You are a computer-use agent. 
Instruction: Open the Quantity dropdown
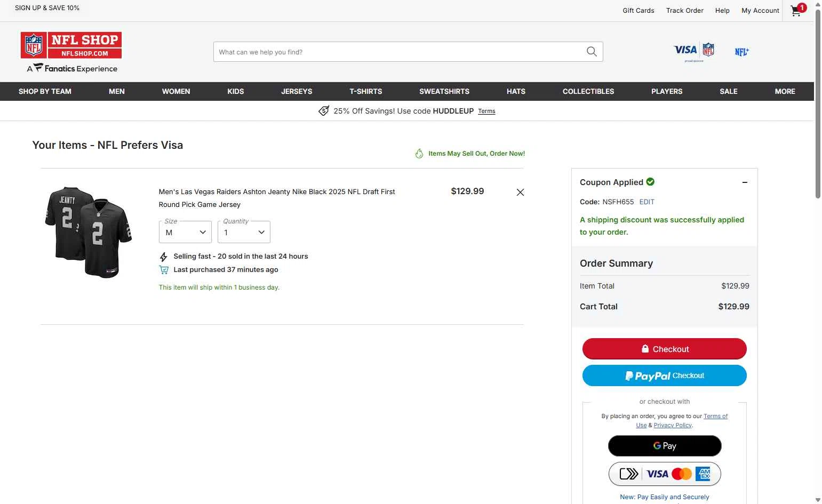coord(244,233)
